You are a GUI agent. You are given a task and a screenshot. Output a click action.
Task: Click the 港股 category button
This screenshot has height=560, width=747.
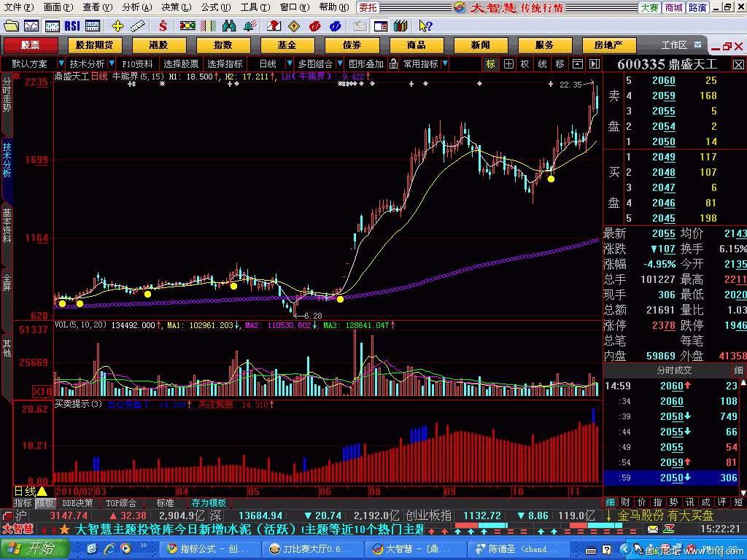158,45
